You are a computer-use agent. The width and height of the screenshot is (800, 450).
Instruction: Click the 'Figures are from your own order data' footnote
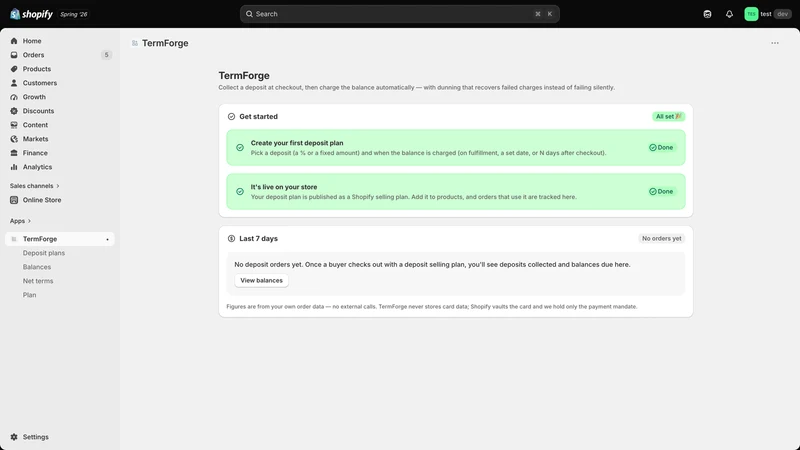(432, 307)
